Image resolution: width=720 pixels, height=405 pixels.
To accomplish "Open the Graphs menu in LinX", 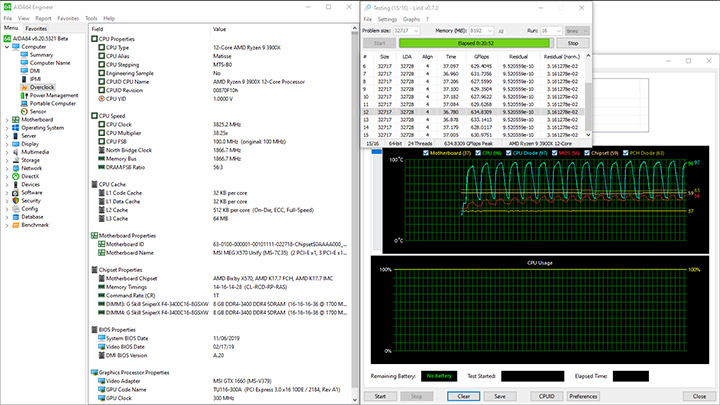I will coord(410,19).
